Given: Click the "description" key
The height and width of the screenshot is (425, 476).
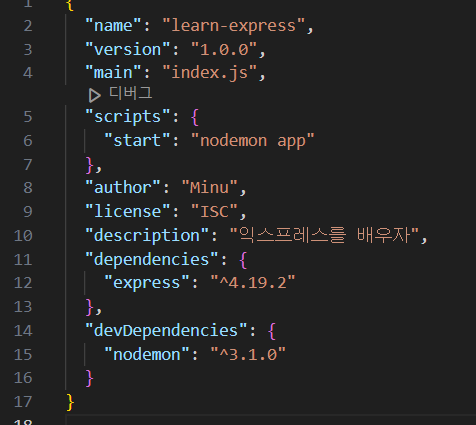Looking at the screenshot, I should click(x=147, y=235).
